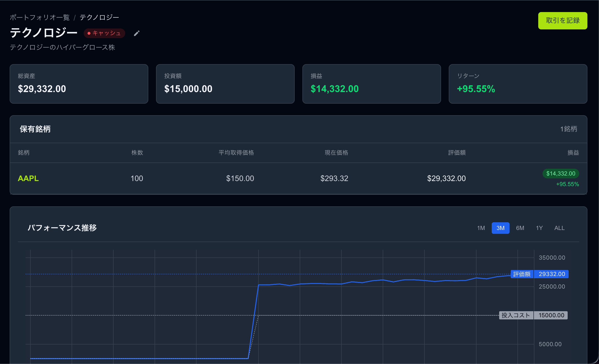Show ALL time range on chart
This screenshot has height=364, width=599.
click(x=559, y=228)
